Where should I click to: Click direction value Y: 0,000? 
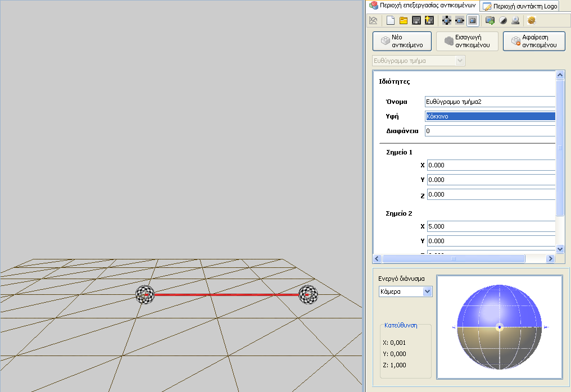tap(395, 354)
